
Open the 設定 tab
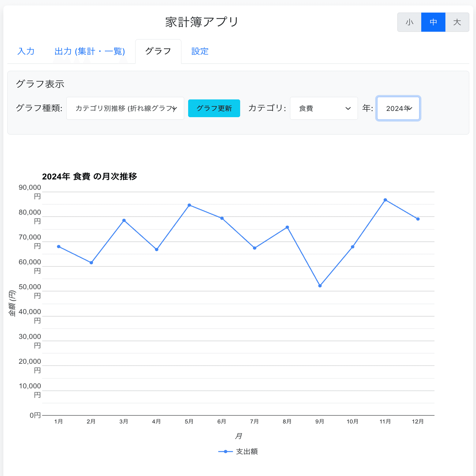(x=200, y=51)
